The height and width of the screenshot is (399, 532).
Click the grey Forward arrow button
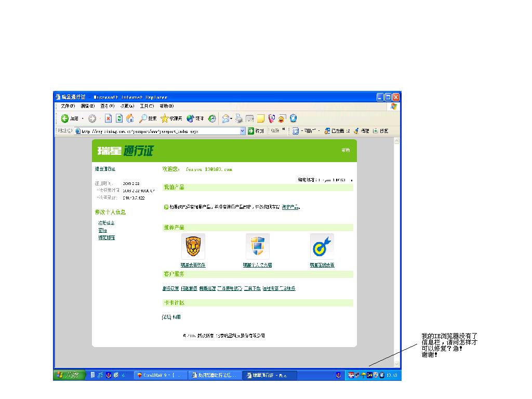[92, 118]
